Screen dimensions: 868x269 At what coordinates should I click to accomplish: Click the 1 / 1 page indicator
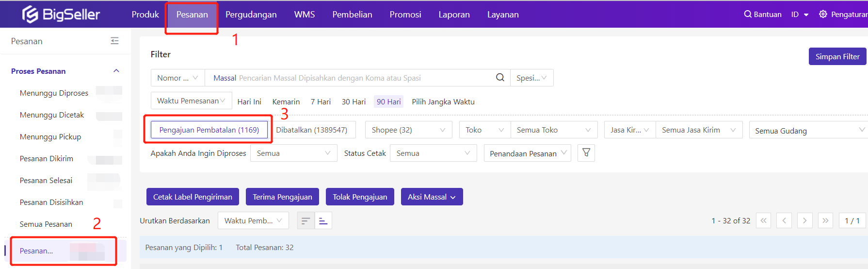pyautogui.click(x=852, y=221)
